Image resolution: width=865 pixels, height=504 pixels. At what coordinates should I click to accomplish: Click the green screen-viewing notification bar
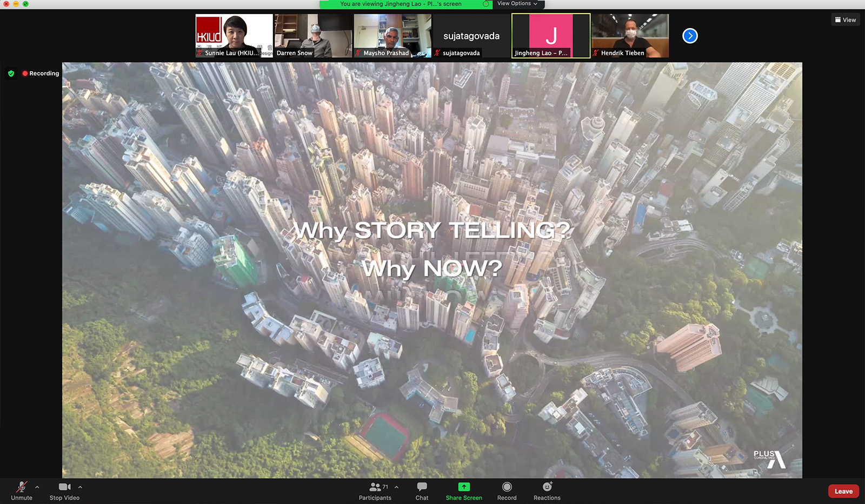point(401,4)
